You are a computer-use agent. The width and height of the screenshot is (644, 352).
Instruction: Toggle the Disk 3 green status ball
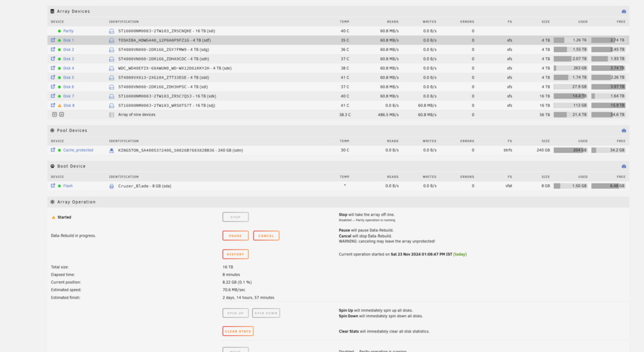click(x=59, y=59)
